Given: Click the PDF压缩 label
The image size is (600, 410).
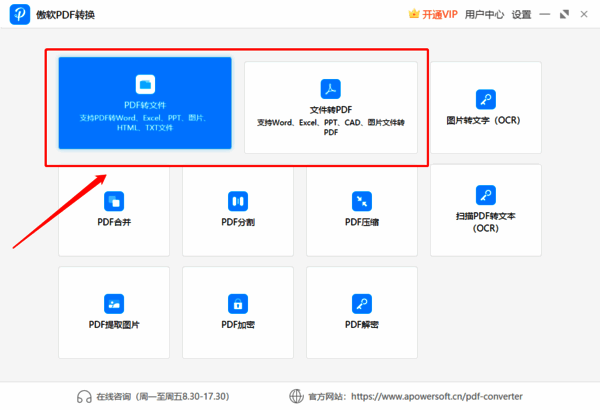Looking at the screenshot, I should point(362,222).
